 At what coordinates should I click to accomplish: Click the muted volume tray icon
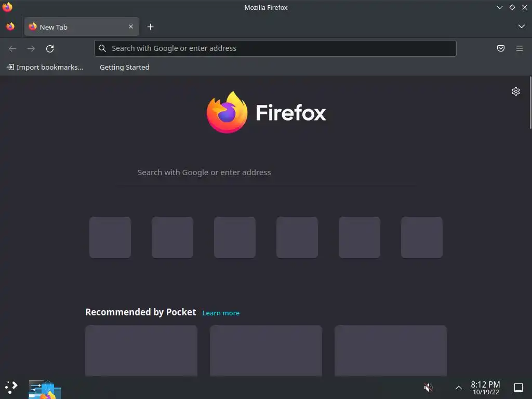[428, 387]
